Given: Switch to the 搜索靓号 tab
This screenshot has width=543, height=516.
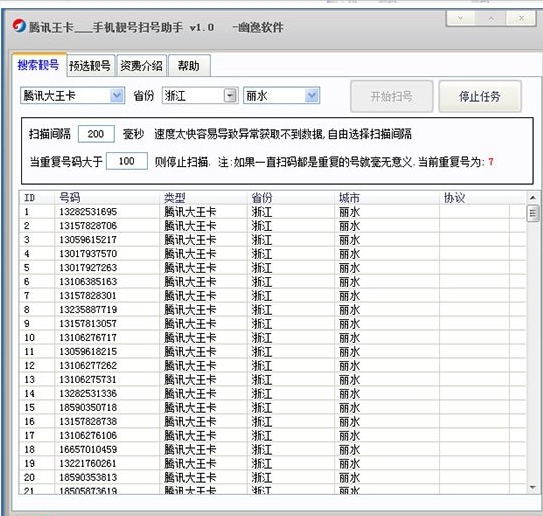Looking at the screenshot, I should (x=38, y=65).
